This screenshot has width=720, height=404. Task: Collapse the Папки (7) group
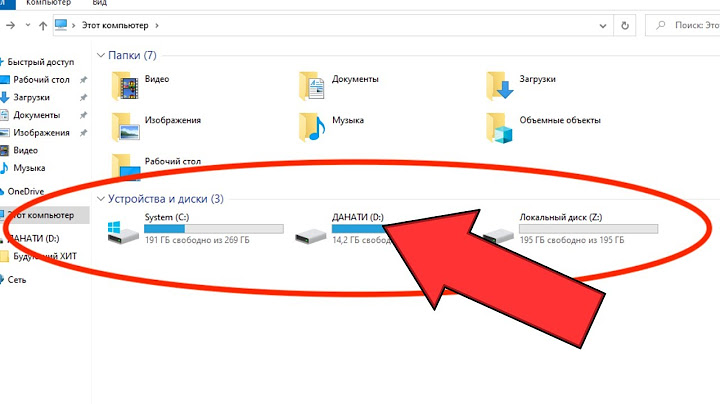101,56
